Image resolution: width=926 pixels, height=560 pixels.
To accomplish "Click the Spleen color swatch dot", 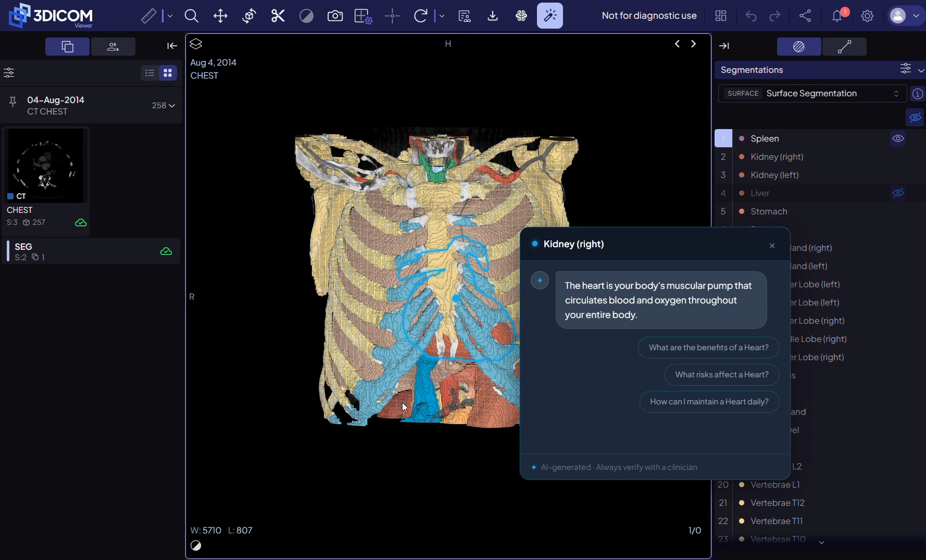I will (742, 139).
